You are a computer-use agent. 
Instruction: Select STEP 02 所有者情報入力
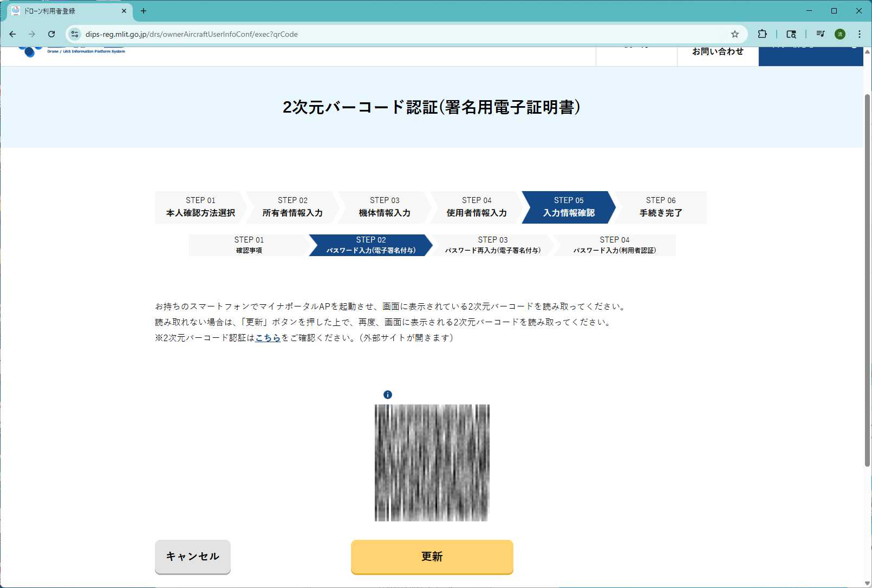(x=293, y=207)
